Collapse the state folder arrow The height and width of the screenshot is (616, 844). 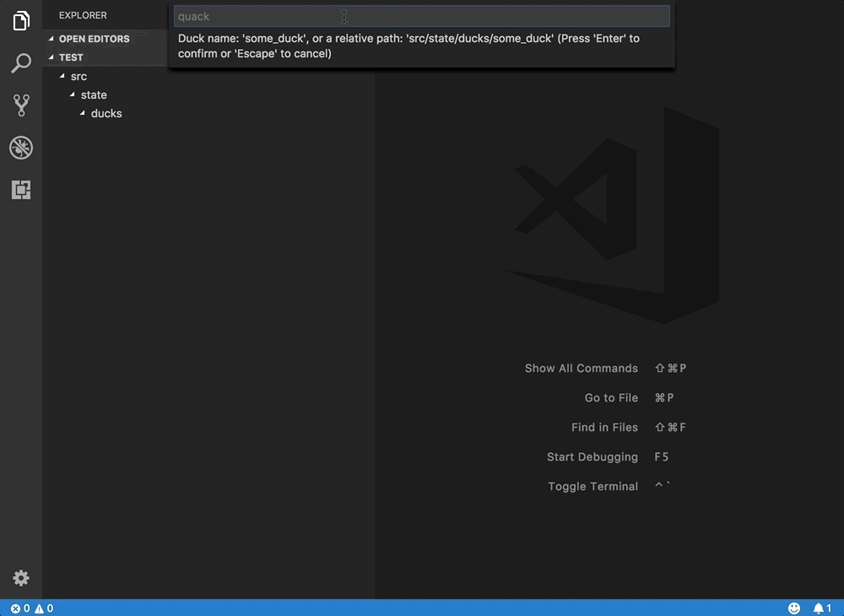72,95
